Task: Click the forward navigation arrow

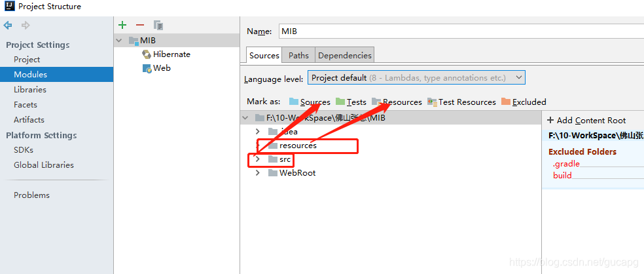Action: (x=26, y=26)
